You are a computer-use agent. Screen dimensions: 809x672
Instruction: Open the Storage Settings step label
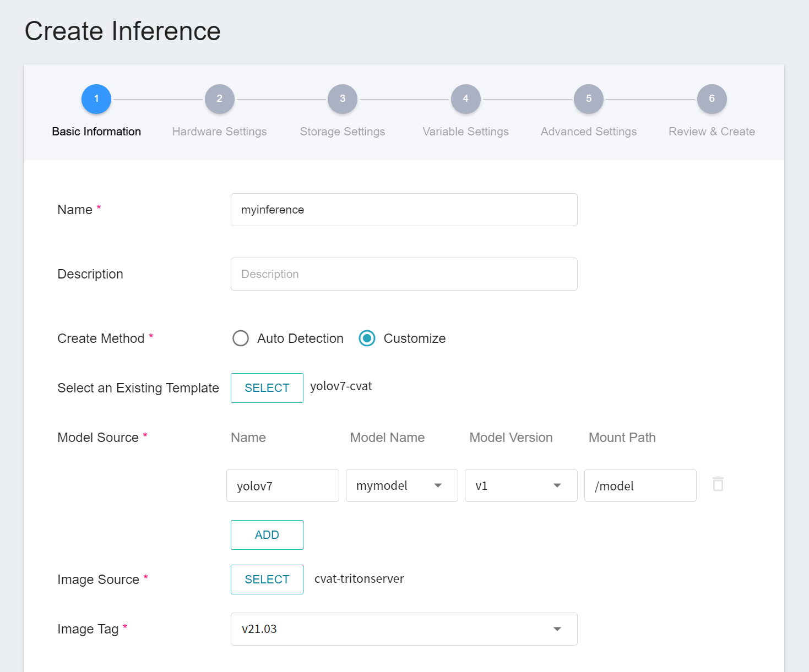point(343,132)
